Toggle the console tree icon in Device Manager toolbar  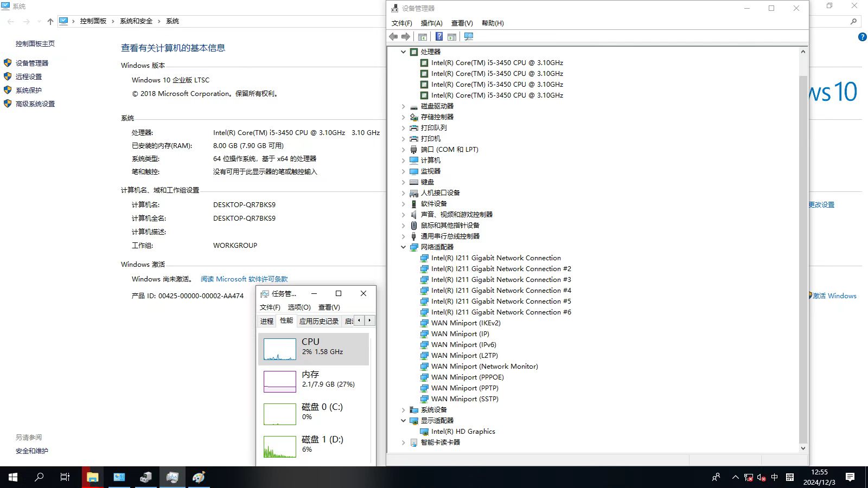(423, 36)
